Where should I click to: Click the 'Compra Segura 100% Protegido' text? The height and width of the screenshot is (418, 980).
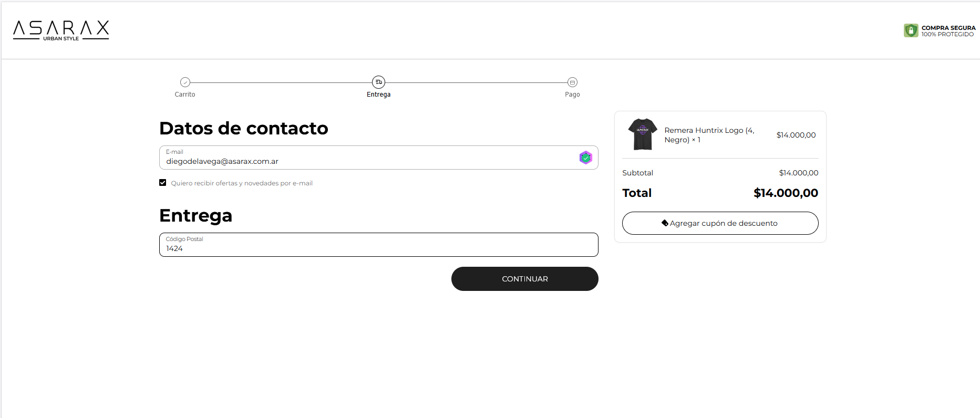pyautogui.click(x=948, y=31)
